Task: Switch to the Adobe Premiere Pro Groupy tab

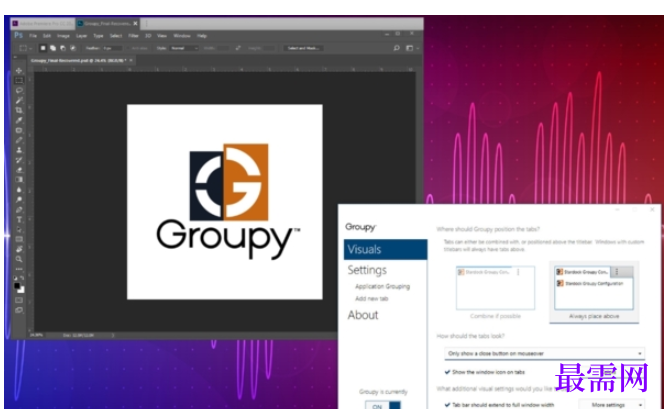Action: (x=42, y=23)
